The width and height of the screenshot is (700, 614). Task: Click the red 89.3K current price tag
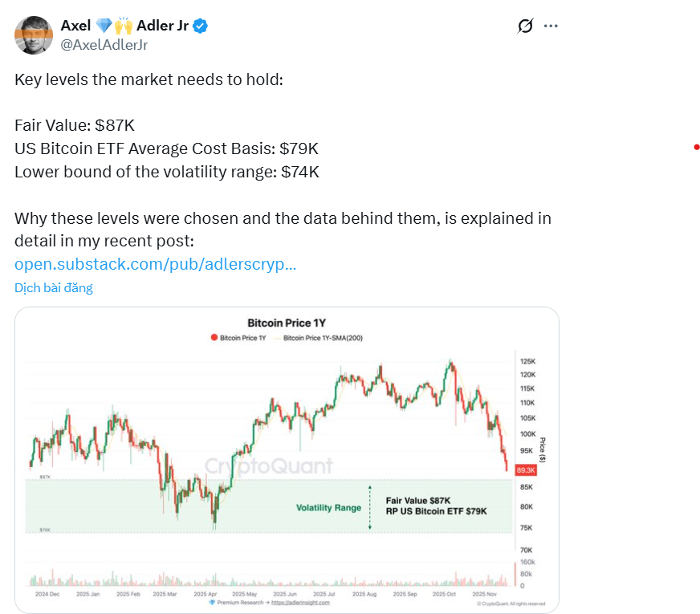click(x=523, y=469)
